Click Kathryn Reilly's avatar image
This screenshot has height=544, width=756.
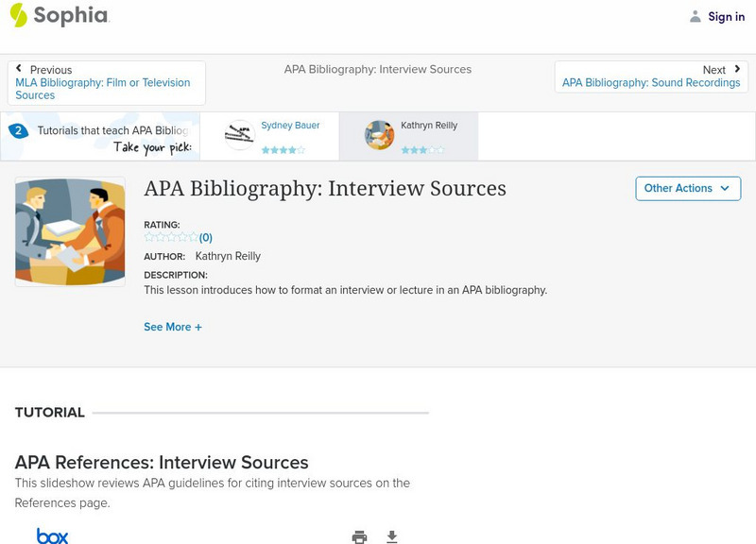379,135
